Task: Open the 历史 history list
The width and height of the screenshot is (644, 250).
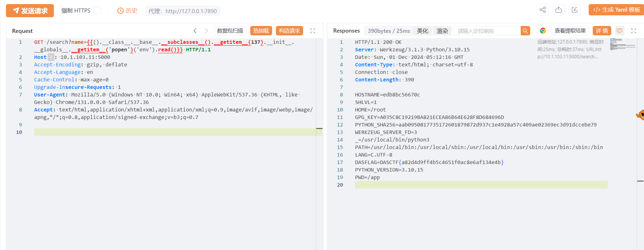Action: (127, 11)
